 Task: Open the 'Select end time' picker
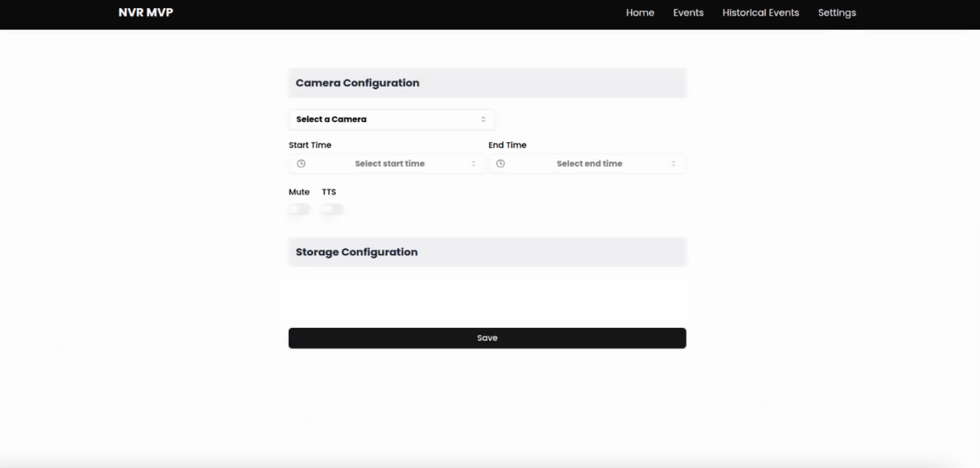tap(589, 164)
